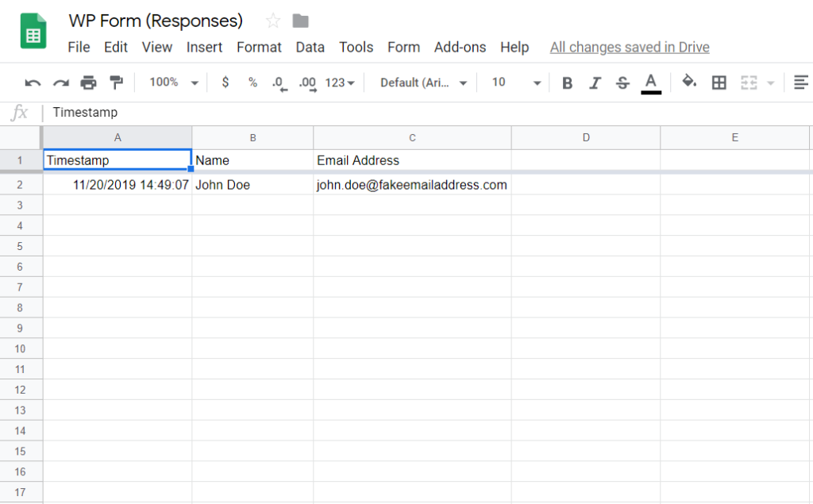Format selection as currency
Image resolution: width=813 pixels, height=504 pixels.
[226, 82]
